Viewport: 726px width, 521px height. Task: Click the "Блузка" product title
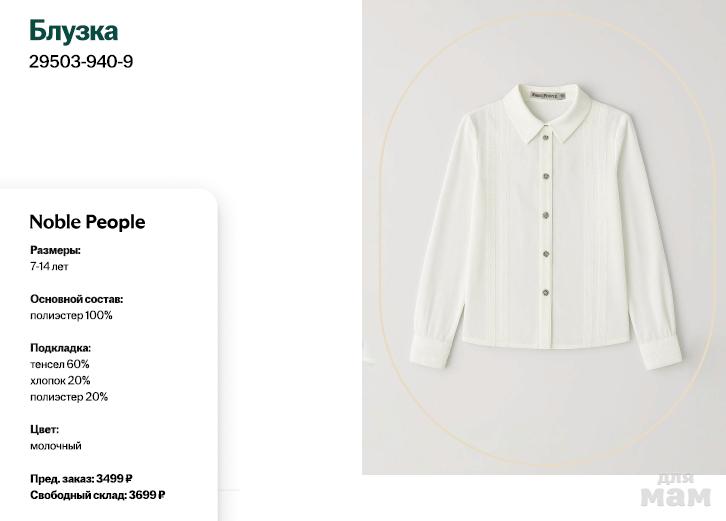coord(74,31)
